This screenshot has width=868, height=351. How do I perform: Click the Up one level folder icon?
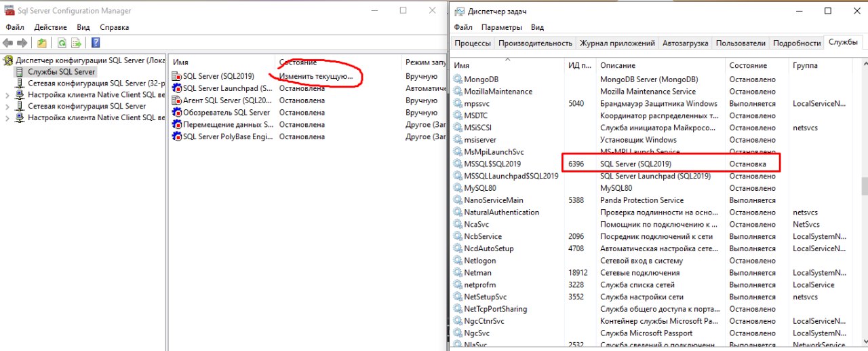[x=42, y=43]
